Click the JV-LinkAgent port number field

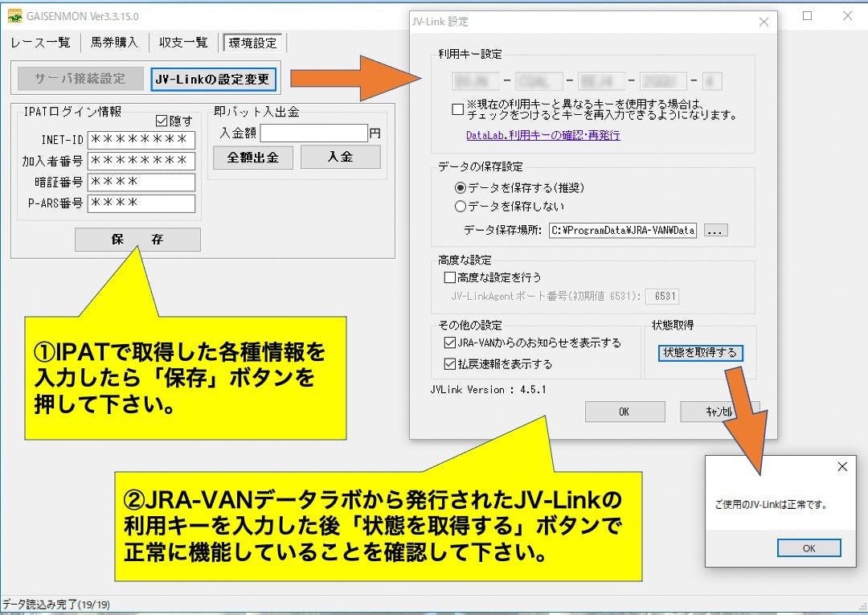point(662,296)
